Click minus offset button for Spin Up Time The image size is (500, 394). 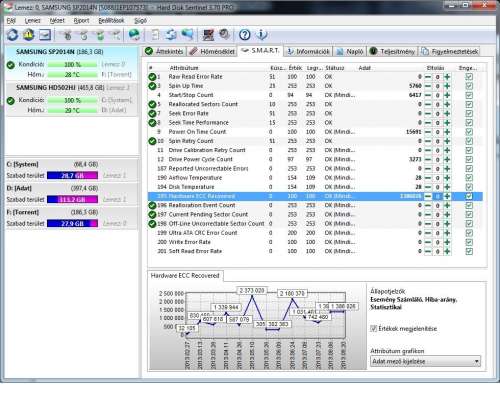[x=428, y=86]
